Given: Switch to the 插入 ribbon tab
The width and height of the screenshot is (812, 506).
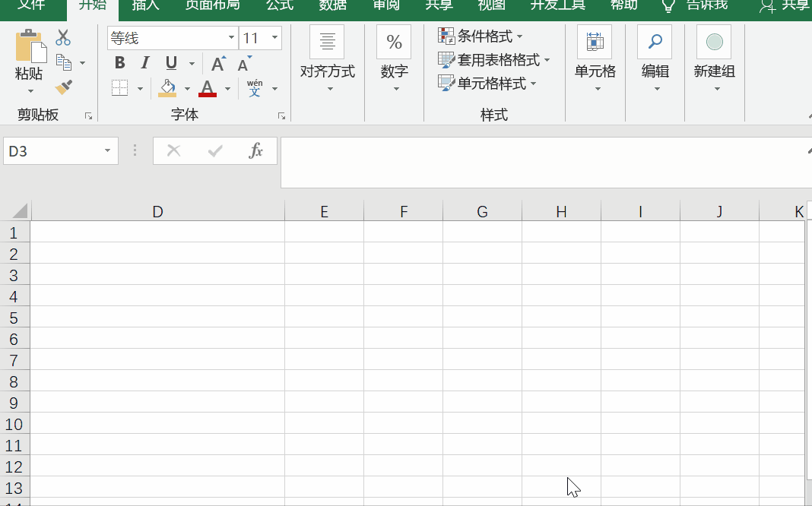Looking at the screenshot, I should [x=145, y=5].
